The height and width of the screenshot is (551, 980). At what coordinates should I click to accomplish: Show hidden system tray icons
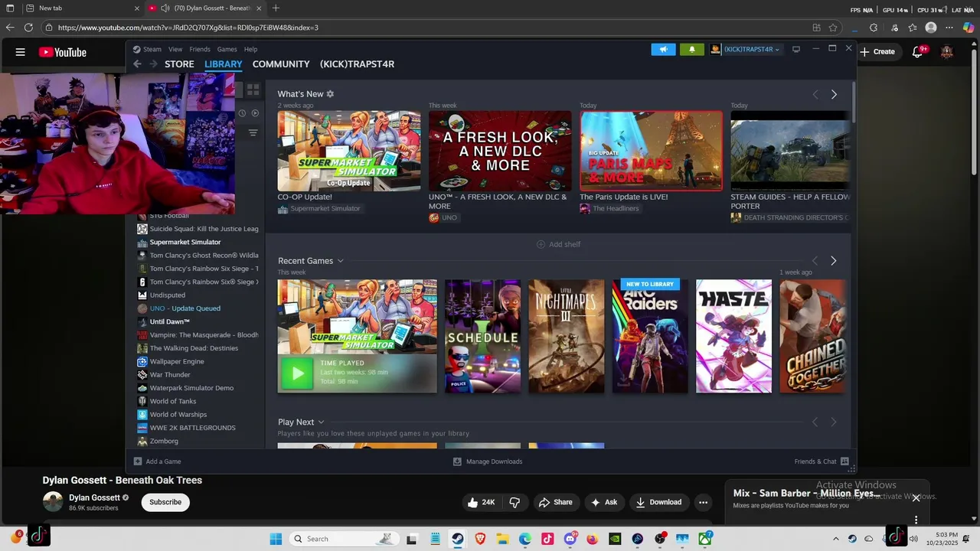tap(836, 539)
